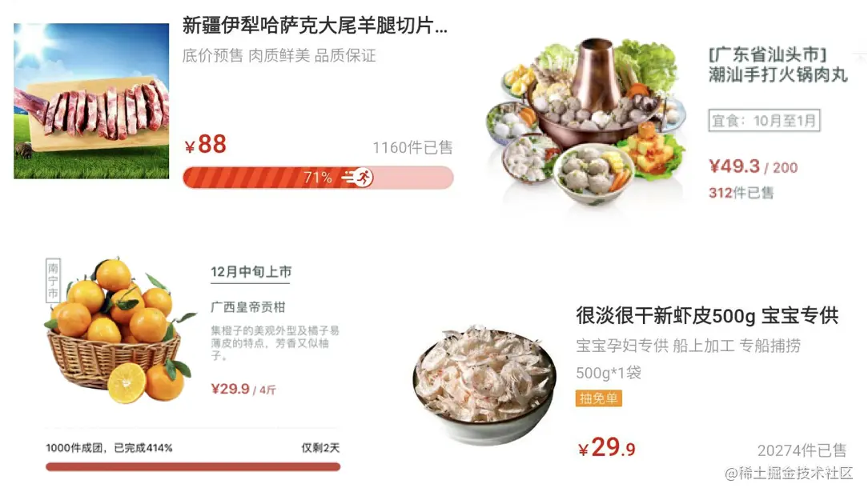Click the 1160件已售 sold count
The height and width of the screenshot is (496, 868).
tap(412, 148)
